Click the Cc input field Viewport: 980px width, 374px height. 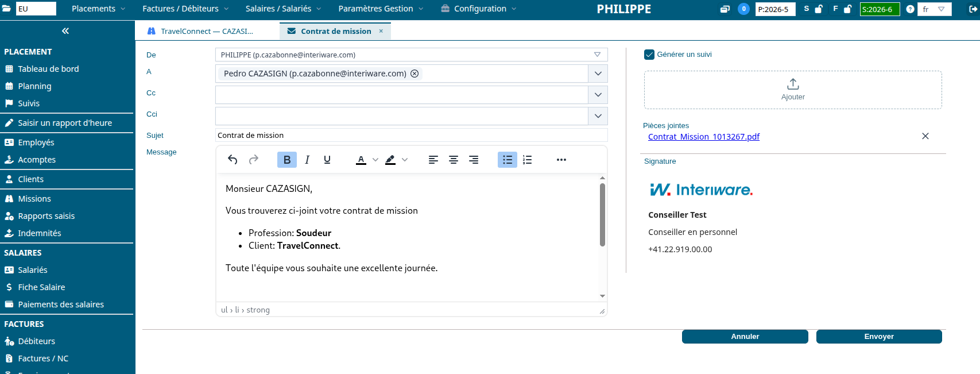pos(402,95)
